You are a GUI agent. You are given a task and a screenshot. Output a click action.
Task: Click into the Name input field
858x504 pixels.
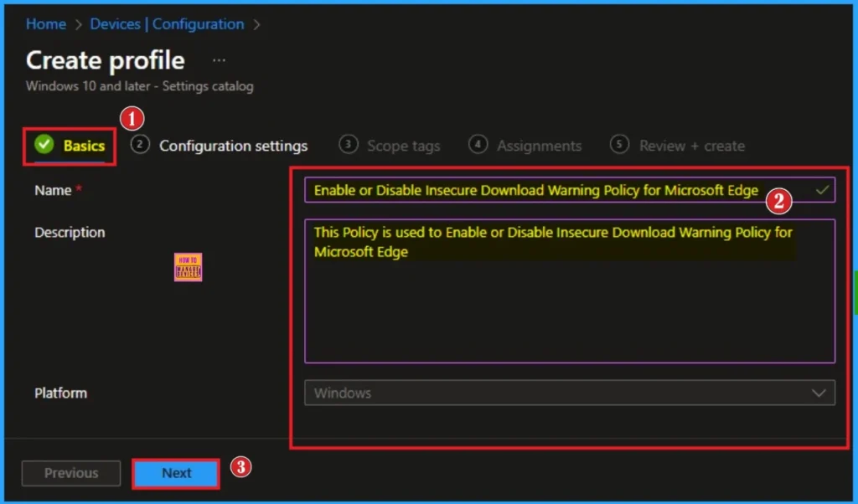tap(570, 190)
